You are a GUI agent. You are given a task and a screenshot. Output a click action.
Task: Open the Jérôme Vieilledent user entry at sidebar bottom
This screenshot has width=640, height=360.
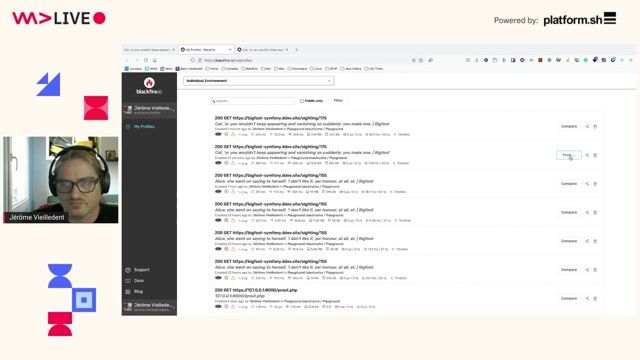click(x=149, y=307)
